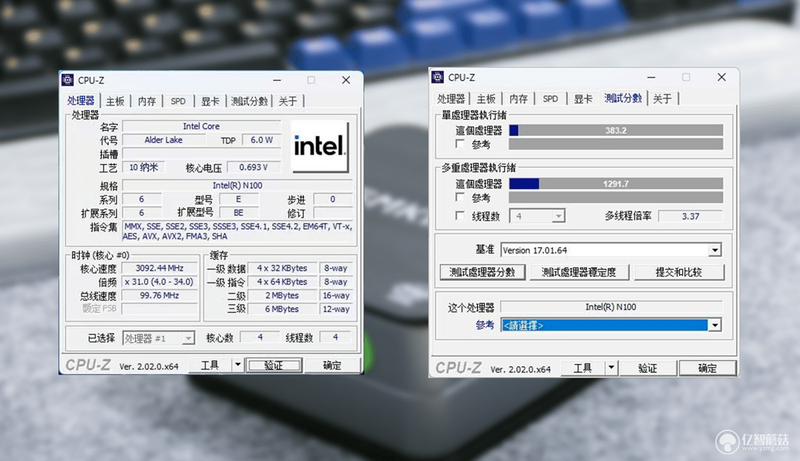Switch to 显卡 tab in right CPU-Z window
This screenshot has width=800, height=461.
[x=583, y=98]
